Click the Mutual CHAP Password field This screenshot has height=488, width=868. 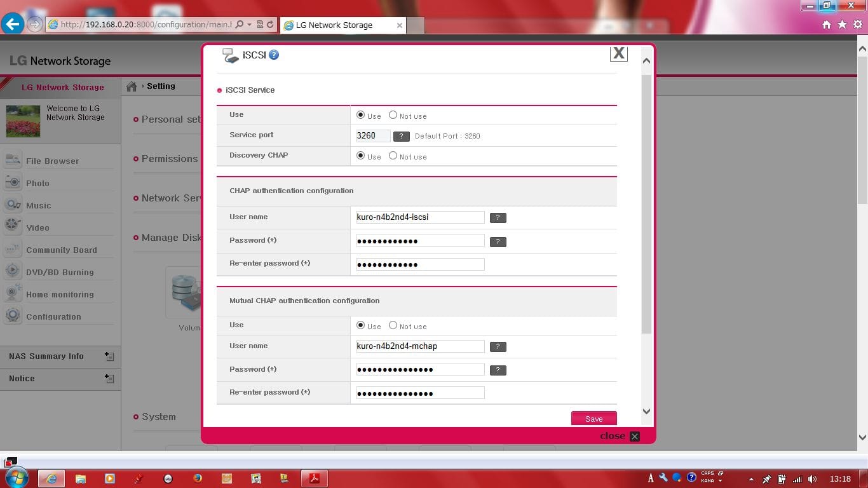420,369
